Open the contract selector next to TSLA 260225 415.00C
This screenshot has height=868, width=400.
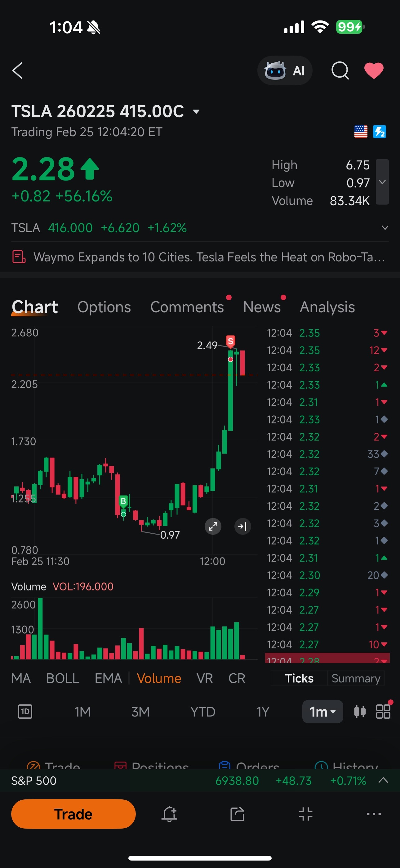(x=196, y=111)
